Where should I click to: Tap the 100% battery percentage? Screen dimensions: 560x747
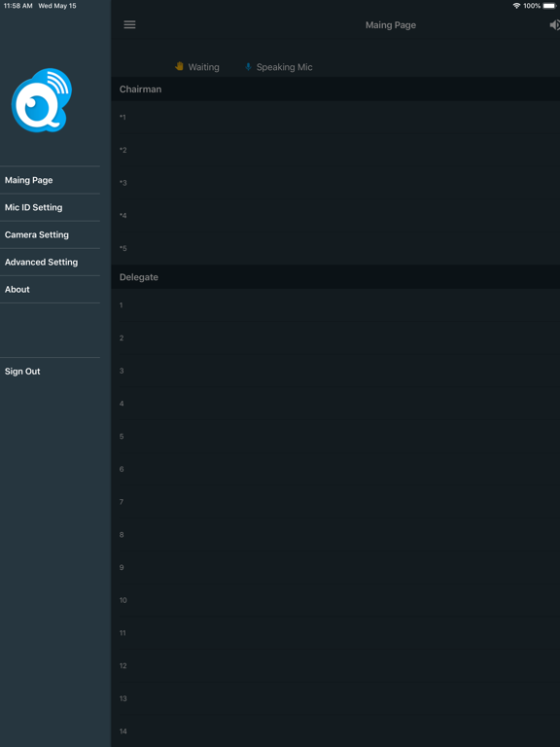pyautogui.click(x=532, y=6)
